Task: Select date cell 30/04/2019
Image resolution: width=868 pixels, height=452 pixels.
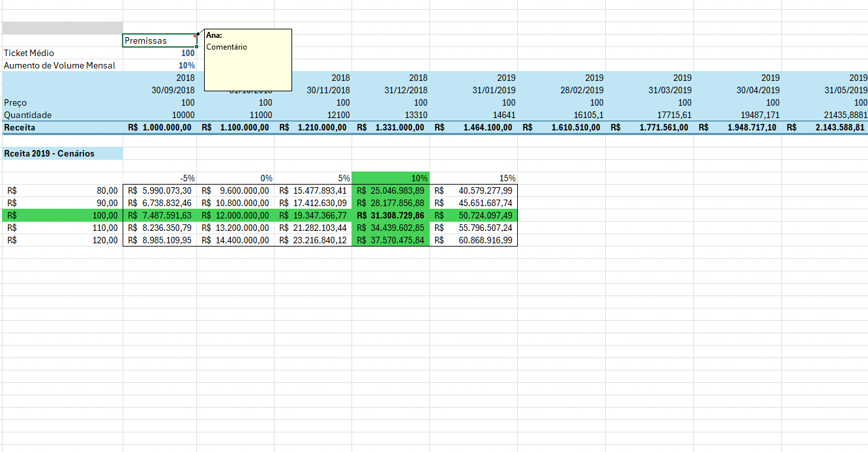Action: pos(738,90)
